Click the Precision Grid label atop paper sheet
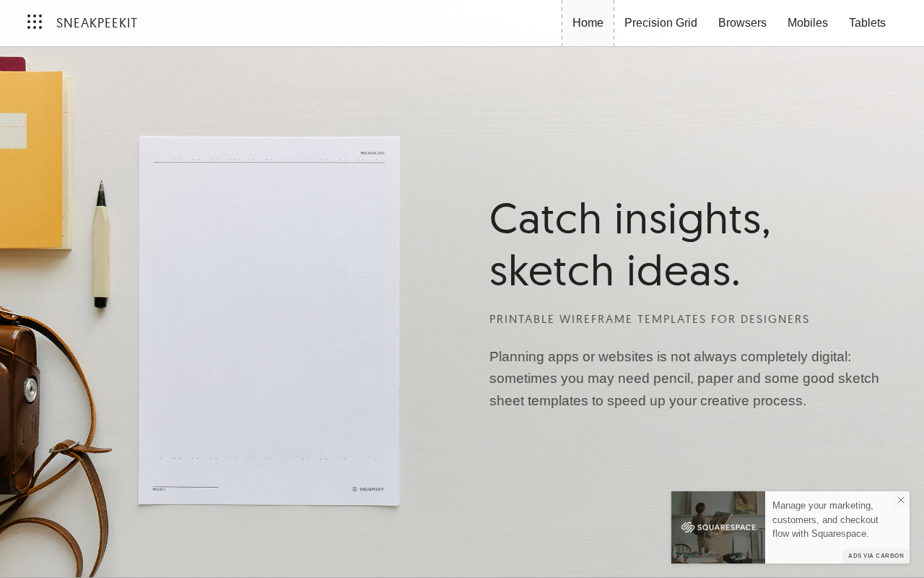Screen dimensions: 924x578 pos(372,153)
